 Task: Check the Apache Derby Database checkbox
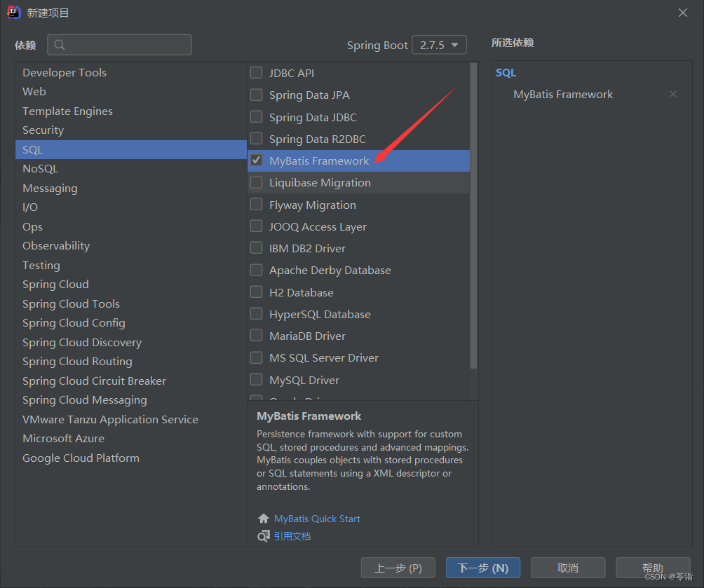[x=257, y=270]
